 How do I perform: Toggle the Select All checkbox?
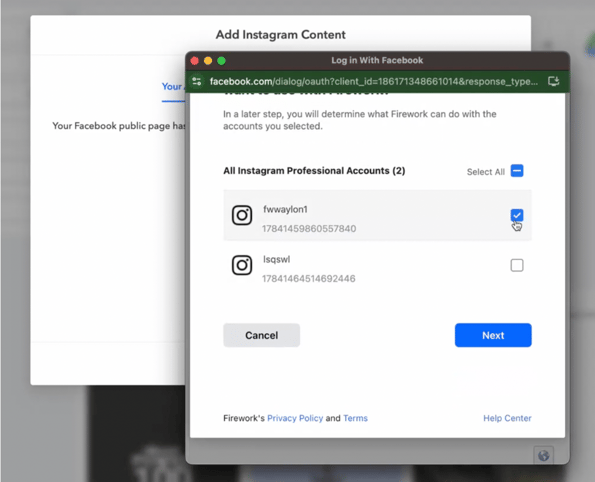click(x=517, y=171)
